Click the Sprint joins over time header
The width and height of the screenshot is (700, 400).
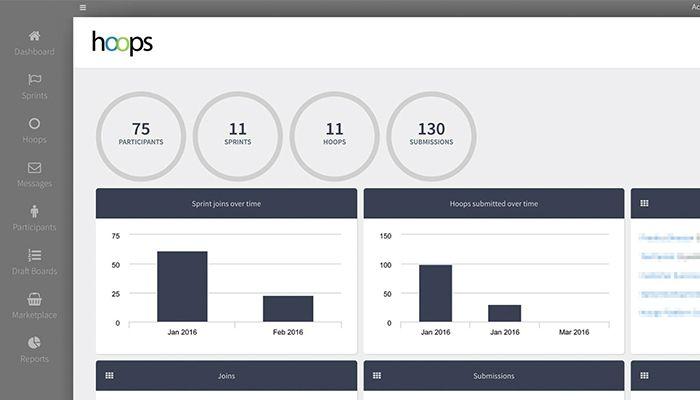(226, 204)
